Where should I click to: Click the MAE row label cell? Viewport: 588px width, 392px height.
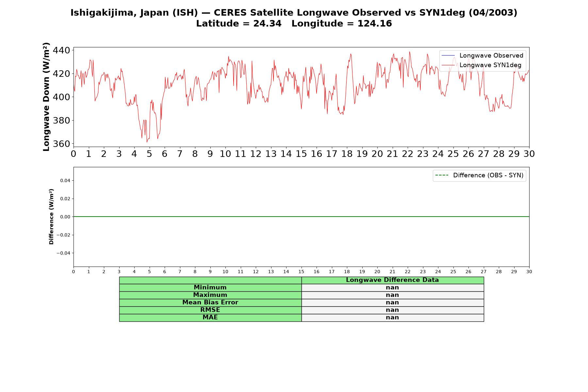coord(210,318)
